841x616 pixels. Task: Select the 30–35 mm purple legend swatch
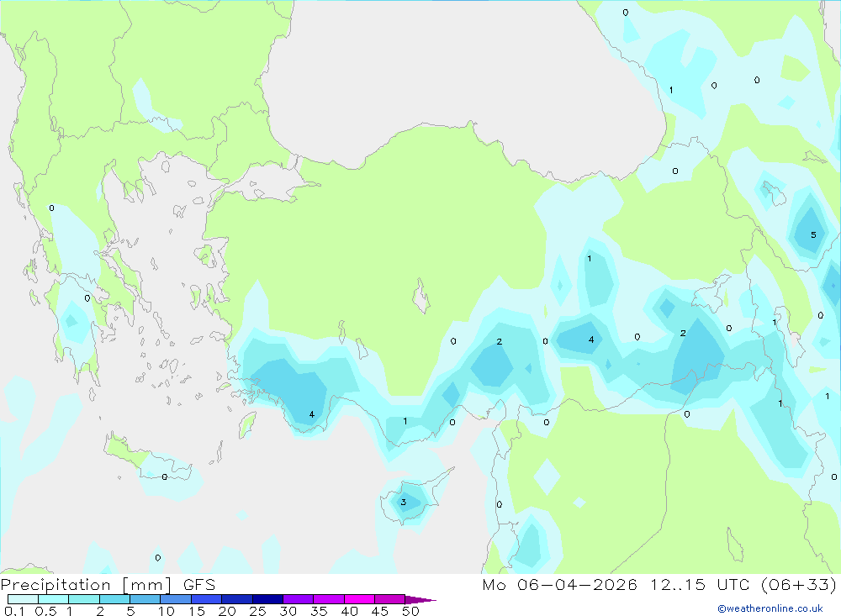coord(299,599)
